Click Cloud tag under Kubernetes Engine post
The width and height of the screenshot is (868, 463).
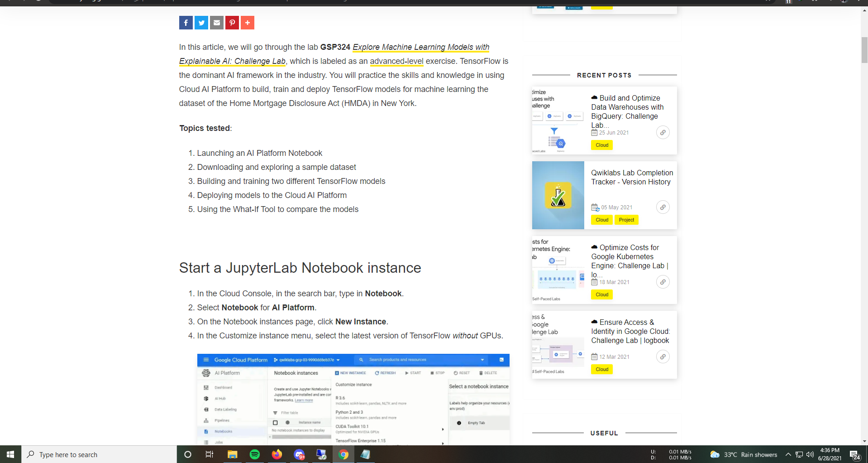[602, 294]
